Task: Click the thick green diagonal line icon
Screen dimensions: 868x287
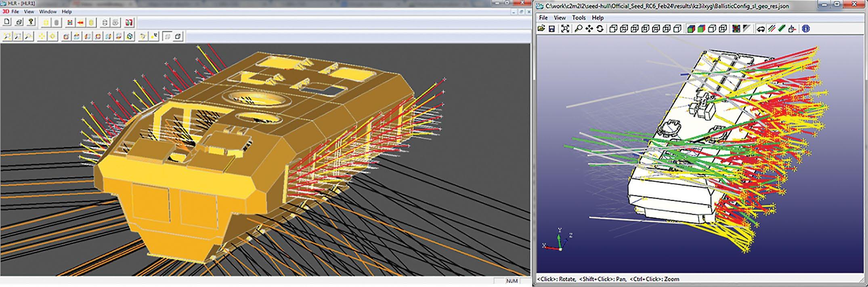Action: click(x=782, y=29)
